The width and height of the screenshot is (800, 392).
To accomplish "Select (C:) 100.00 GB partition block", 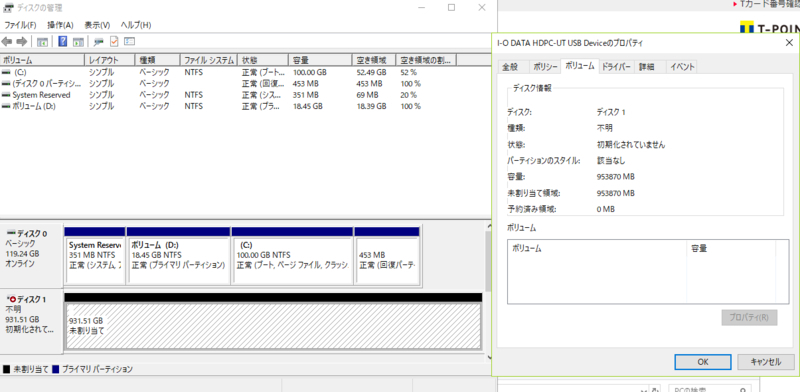I will click(292, 256).
